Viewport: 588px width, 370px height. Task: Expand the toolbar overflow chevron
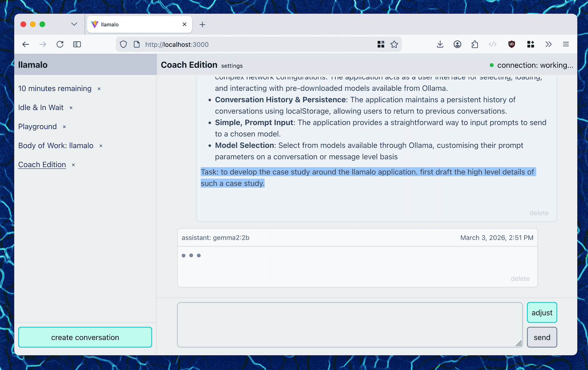[x=548, y=44]
